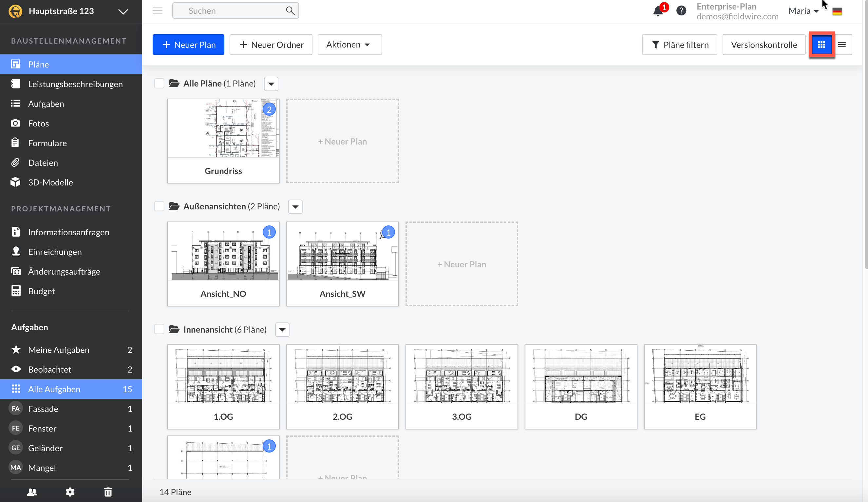Click the FE Fenster category badge

(15, 428)
